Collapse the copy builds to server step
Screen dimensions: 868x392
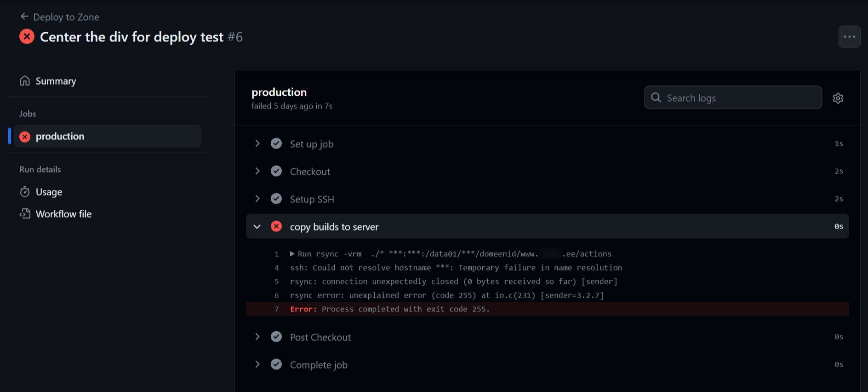(257, 226)
